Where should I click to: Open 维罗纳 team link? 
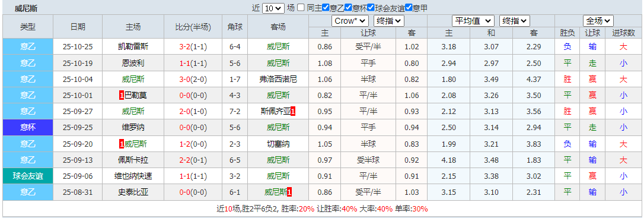coord(133,128)
